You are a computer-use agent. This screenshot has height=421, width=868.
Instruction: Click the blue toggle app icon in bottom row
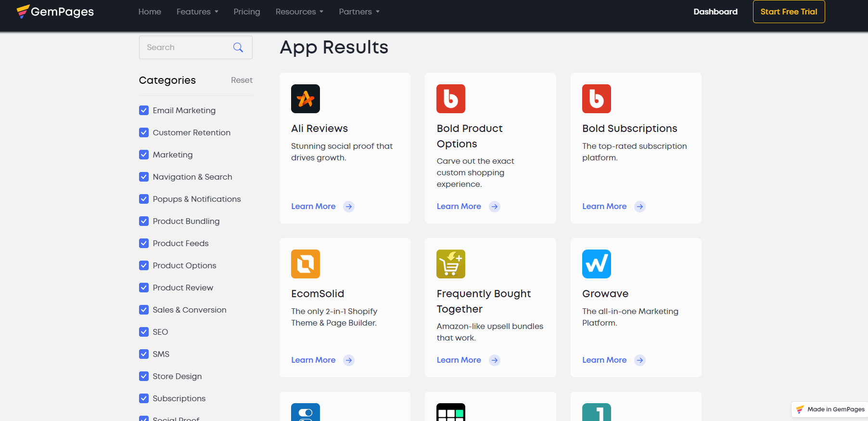(x=306, y=412)
